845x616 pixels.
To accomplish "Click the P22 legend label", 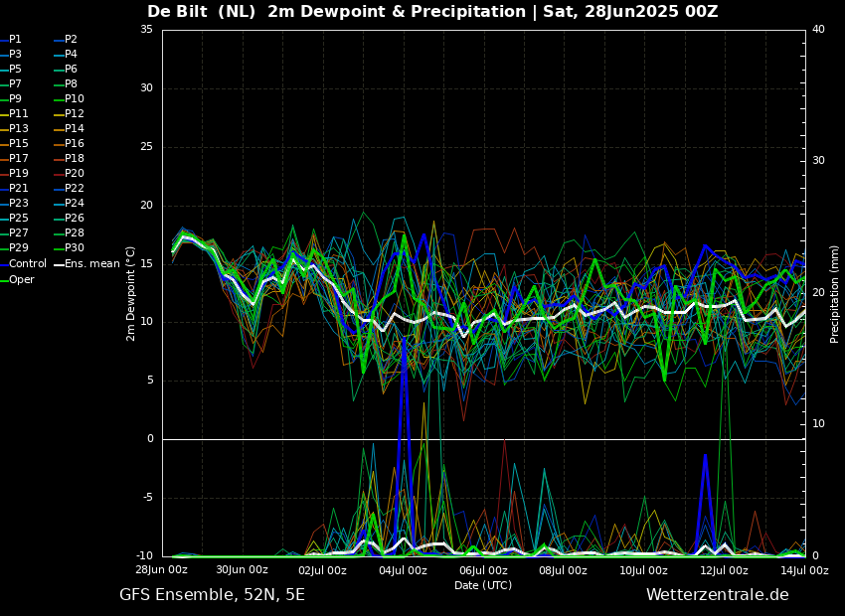I will [70, 189].
